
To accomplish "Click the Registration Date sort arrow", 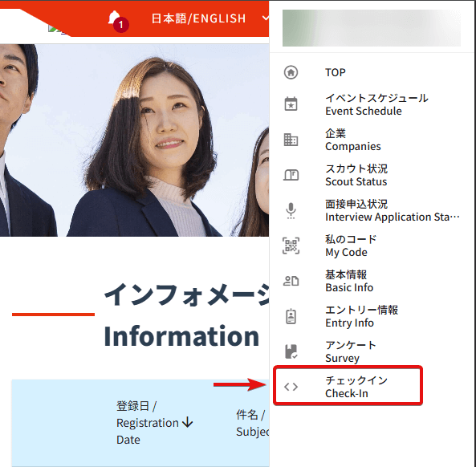I will [x=188, y=422].
